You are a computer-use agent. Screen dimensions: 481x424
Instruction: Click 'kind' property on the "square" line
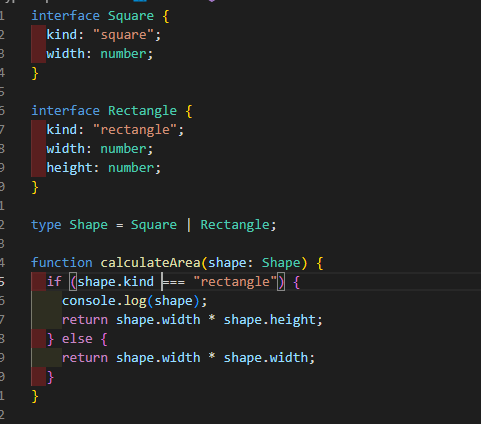[62, 35]
